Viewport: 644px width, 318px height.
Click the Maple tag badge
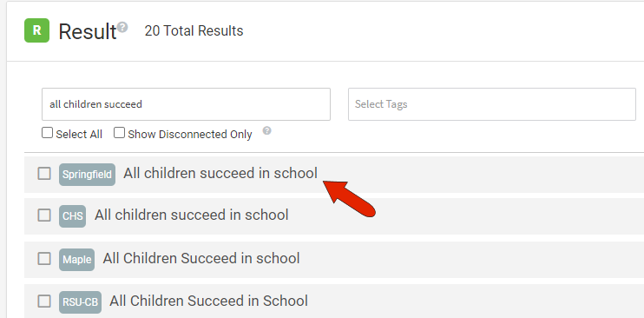click(x=76, y=260)
